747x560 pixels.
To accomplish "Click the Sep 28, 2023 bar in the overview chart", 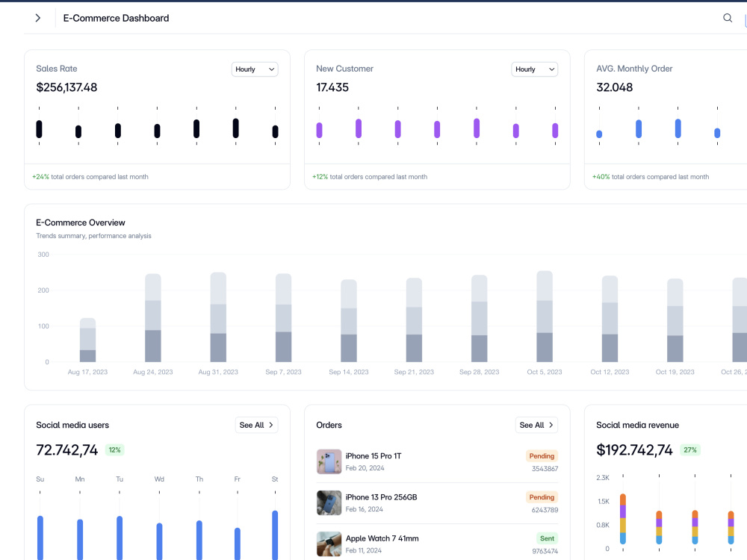I will coord(480,319).
